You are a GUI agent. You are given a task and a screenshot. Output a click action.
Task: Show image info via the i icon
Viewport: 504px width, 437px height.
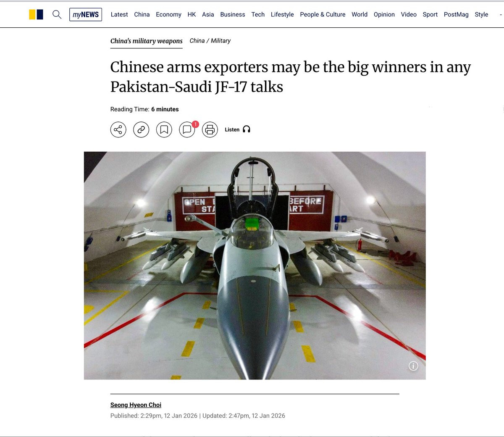pyautogui.click(x=413, y=366)
